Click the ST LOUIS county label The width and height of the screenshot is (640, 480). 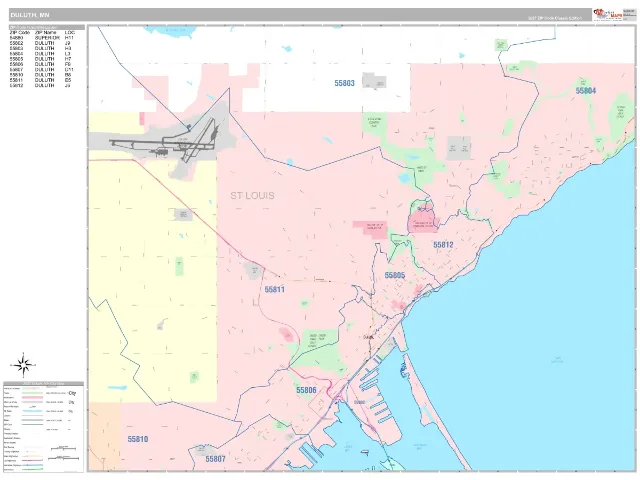(252, 196)
